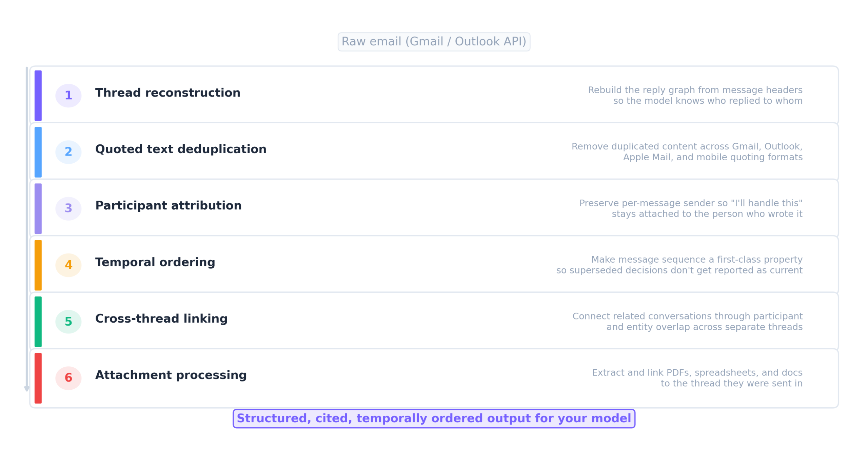Click the Temporal ordering title
Screen dimensions: 868x450
(155, 262)
